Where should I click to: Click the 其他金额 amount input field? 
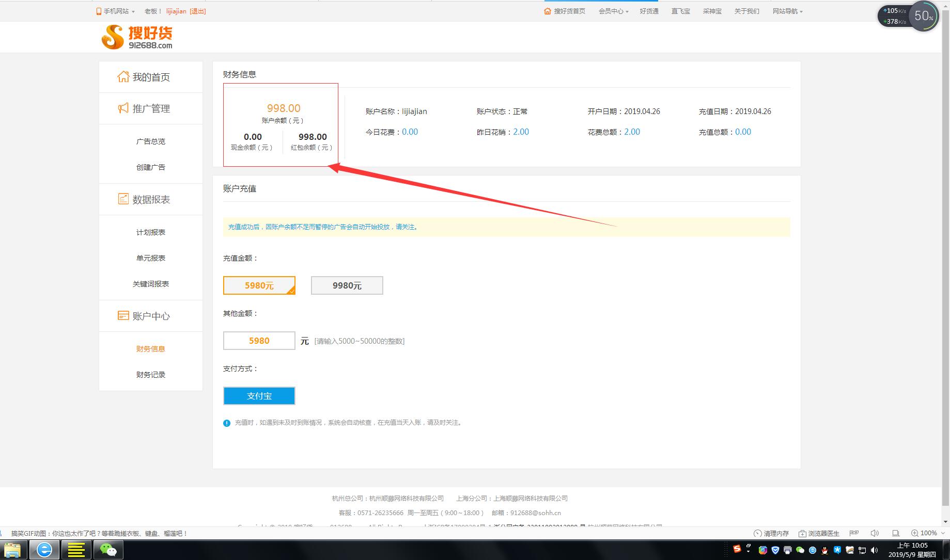tap(259, 341)
